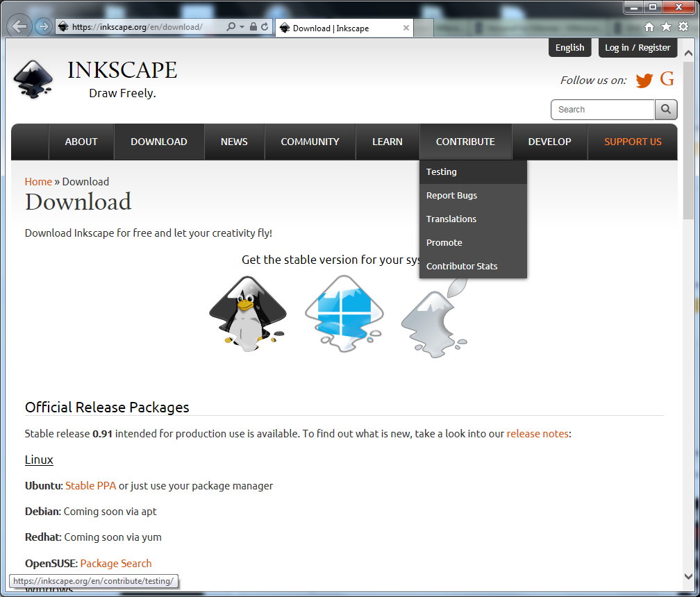Select Report Bugs from Contribute dropdown

[x=473, y=196]
